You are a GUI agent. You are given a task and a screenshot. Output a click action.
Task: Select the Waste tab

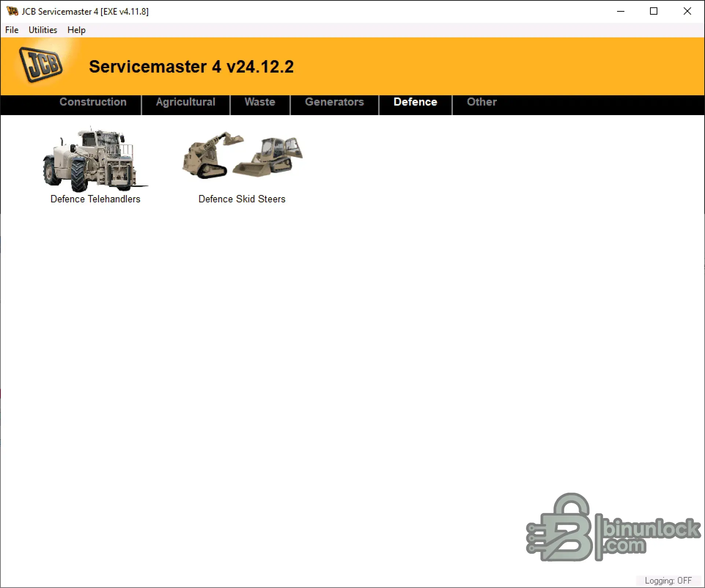(x=260, y=102)
